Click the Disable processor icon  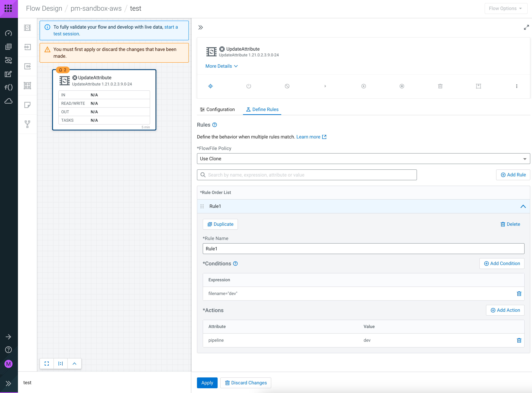pos(287,86)
